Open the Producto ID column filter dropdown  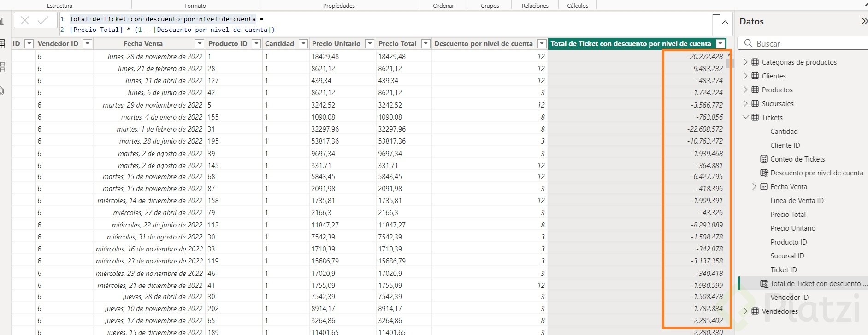tap(256, 44)
